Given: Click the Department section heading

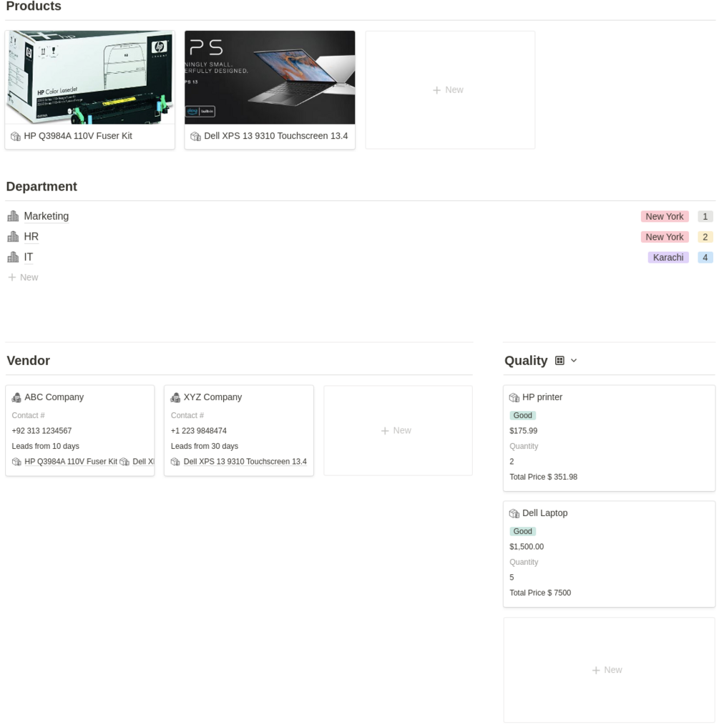Looking at the screenshot, I should [41, 186].
